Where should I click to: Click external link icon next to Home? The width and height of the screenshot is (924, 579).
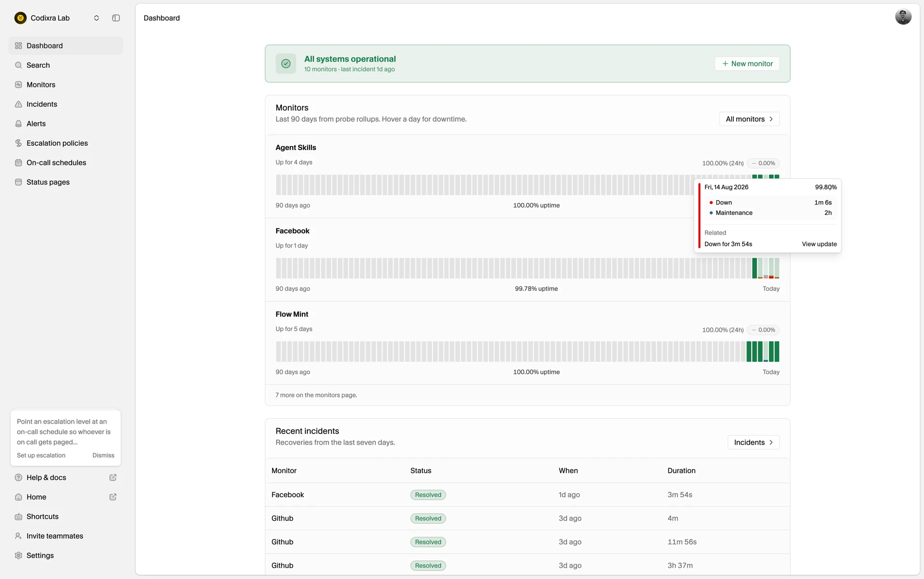[x=113, y=497]
